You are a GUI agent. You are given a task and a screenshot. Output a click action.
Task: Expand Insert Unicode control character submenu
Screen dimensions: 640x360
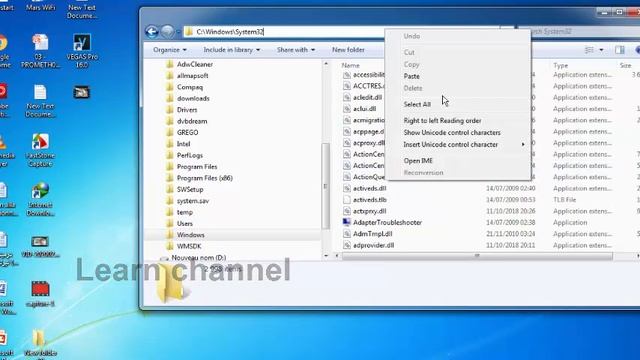(458, 144)
